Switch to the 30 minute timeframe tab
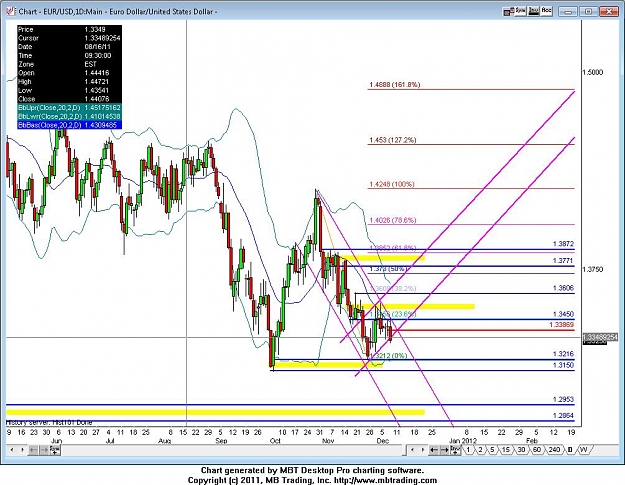The width and height of the screenshot is (625, 485). point(521,450)
